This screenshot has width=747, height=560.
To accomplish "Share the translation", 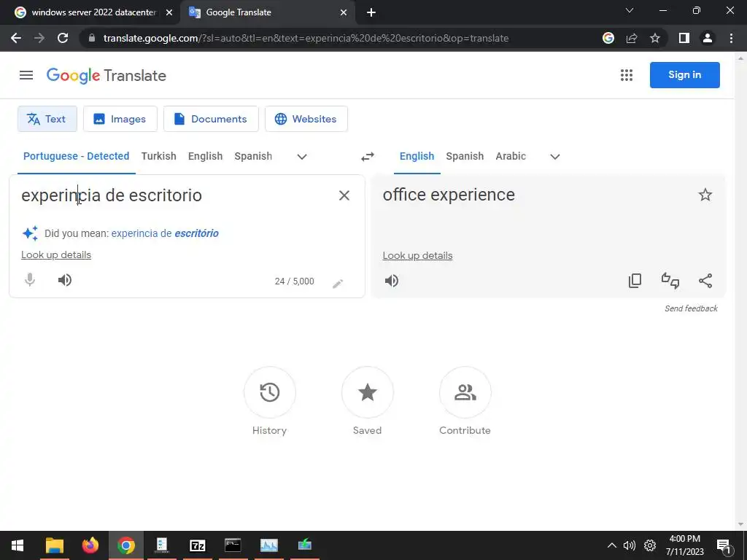I will tap(705, 281).
